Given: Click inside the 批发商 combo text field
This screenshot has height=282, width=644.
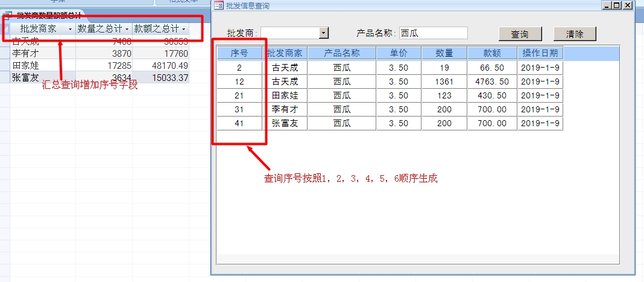Looking at the screenshot, I should (x=290, y=33).
